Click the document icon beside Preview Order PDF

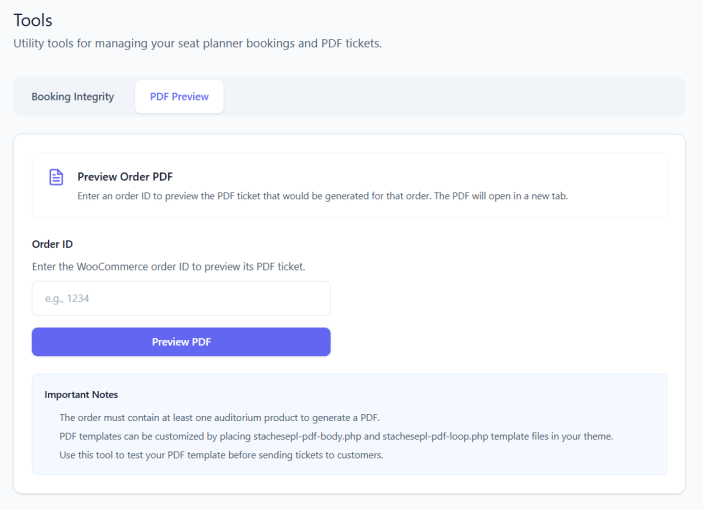pyautogui.click(x=57, y=177)
